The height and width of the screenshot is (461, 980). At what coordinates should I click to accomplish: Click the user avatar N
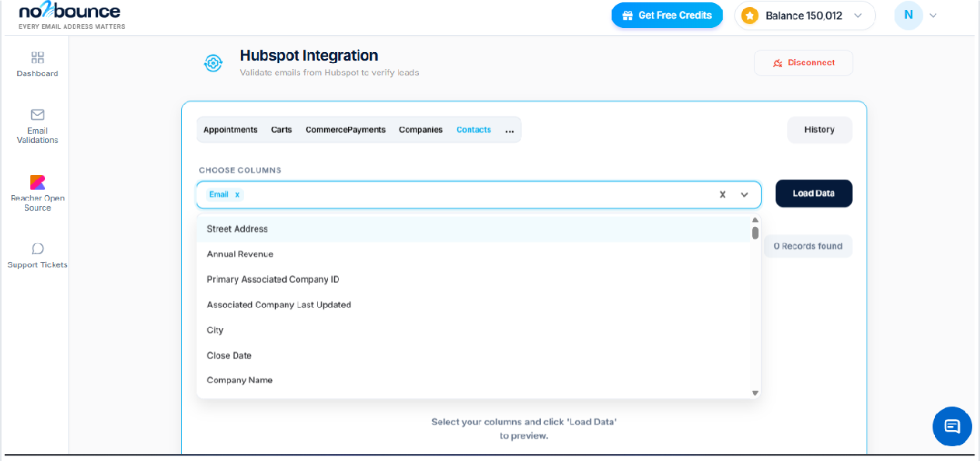click(x=909, y=15)
